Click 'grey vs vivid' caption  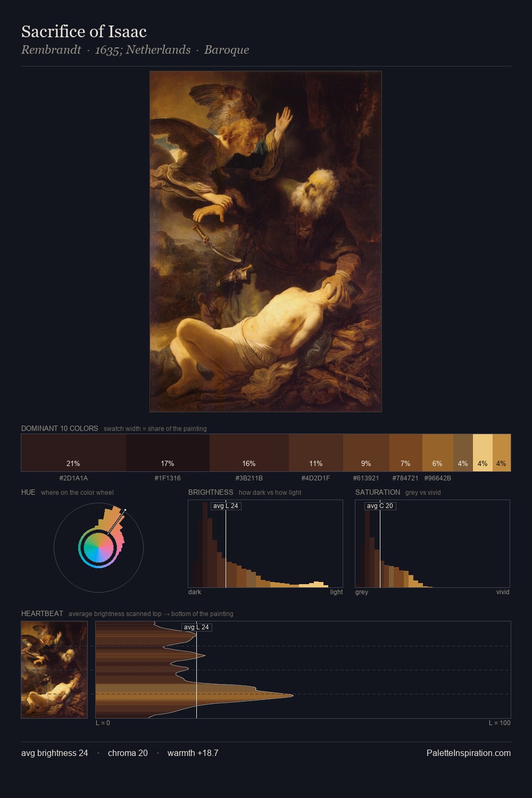(423, 493)
